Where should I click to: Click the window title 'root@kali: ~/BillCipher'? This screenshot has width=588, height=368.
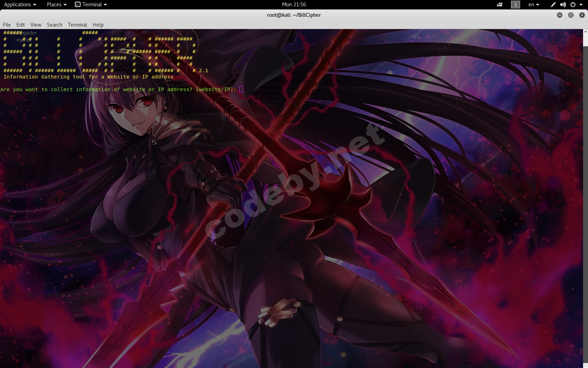point(294,15)
